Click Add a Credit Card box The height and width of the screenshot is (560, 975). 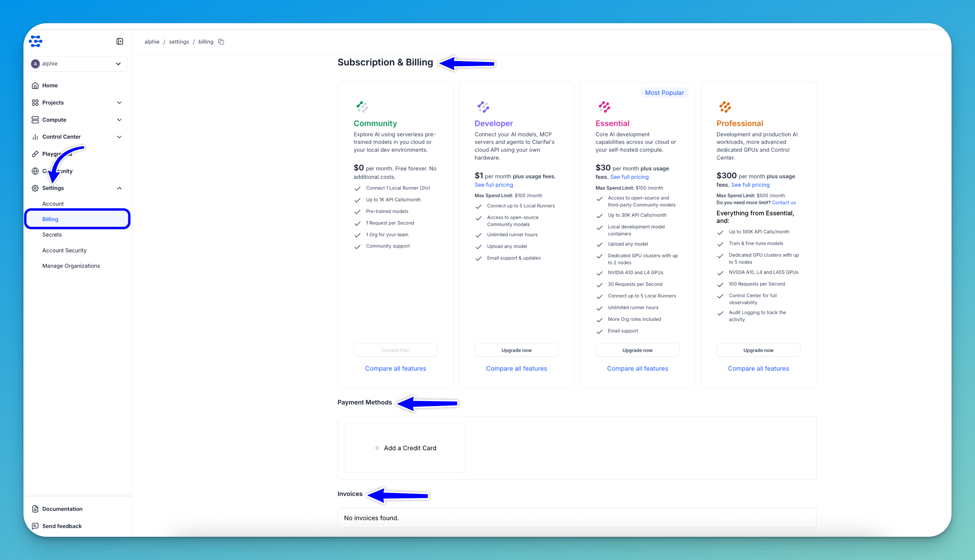(404, 448)
